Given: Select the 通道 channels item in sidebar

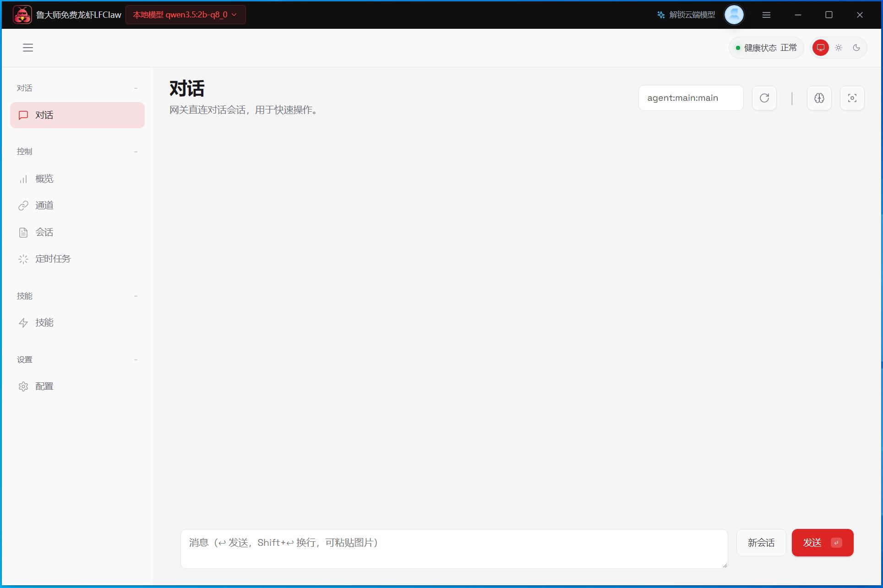Looking at the screenshot, I should [44, 205].
